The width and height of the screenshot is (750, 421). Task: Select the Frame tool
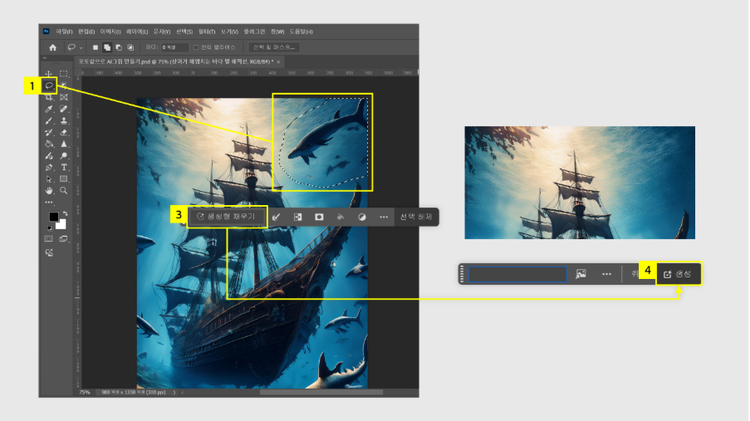(64, 97)
